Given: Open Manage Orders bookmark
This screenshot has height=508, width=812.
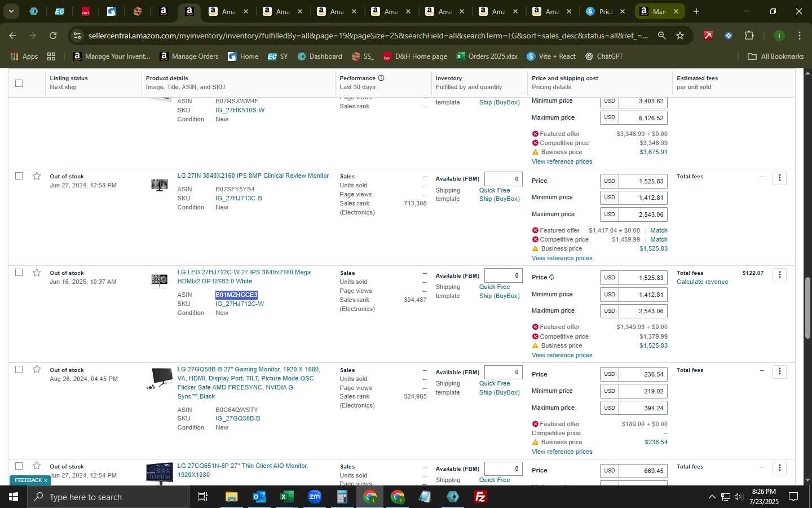Looking at the screenshot, I should [189, 56].
